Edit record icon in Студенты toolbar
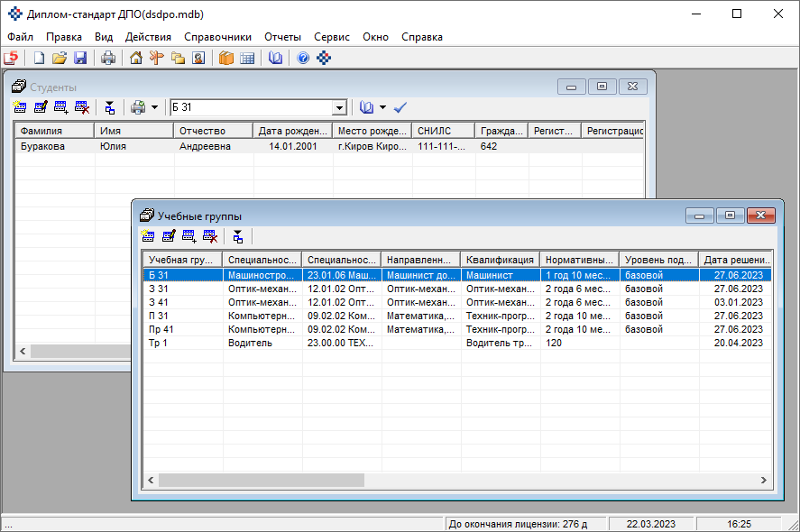800x532 pixels. click(41, 107)
